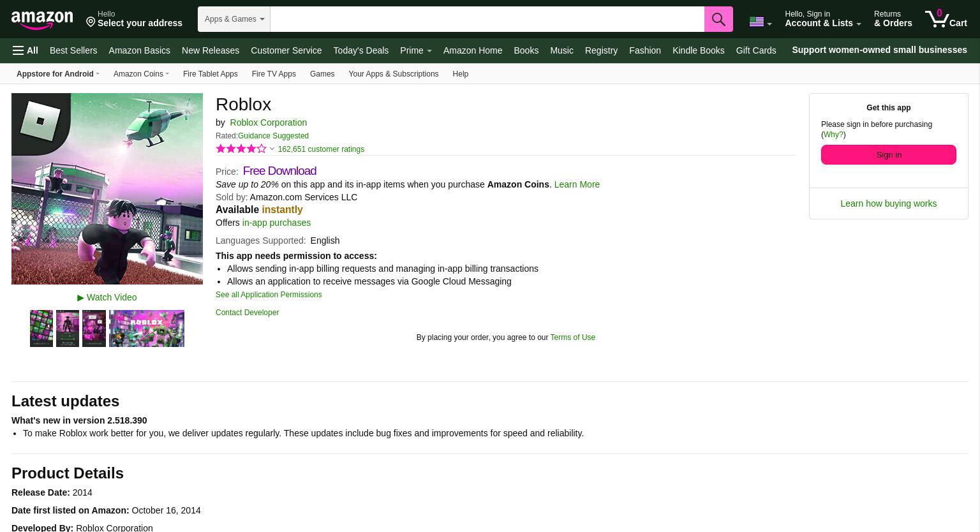Open Best Sellers in navigation

73,50
